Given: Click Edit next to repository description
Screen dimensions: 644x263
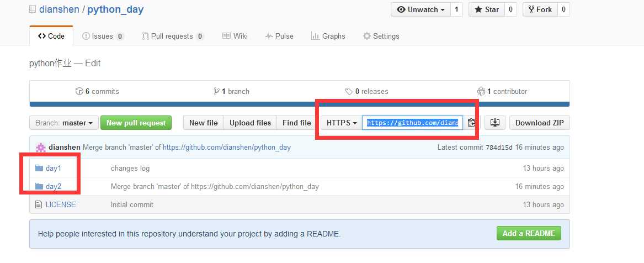Looking at the screenshot, I should pos(93,64).
